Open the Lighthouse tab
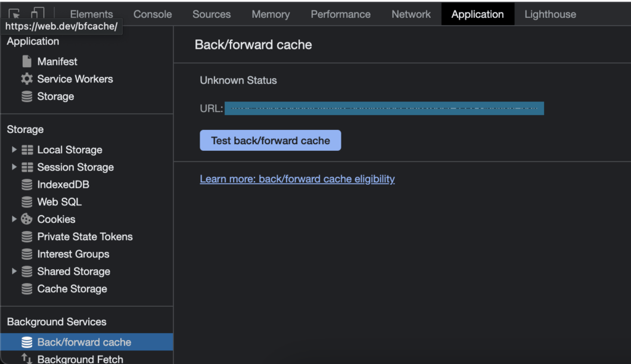The image size is (631, 364). pyautogui.click(x=550, y=14)
